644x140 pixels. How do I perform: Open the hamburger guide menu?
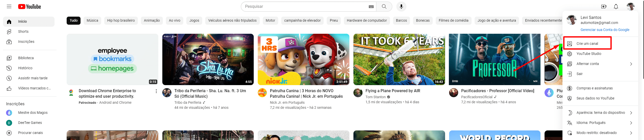[x=9, y=7]
